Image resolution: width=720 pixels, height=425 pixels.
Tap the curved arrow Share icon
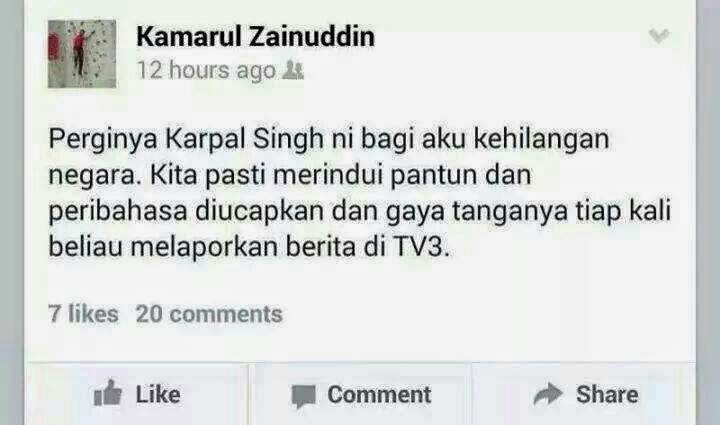pyautogui.click(x=548, y=393)
